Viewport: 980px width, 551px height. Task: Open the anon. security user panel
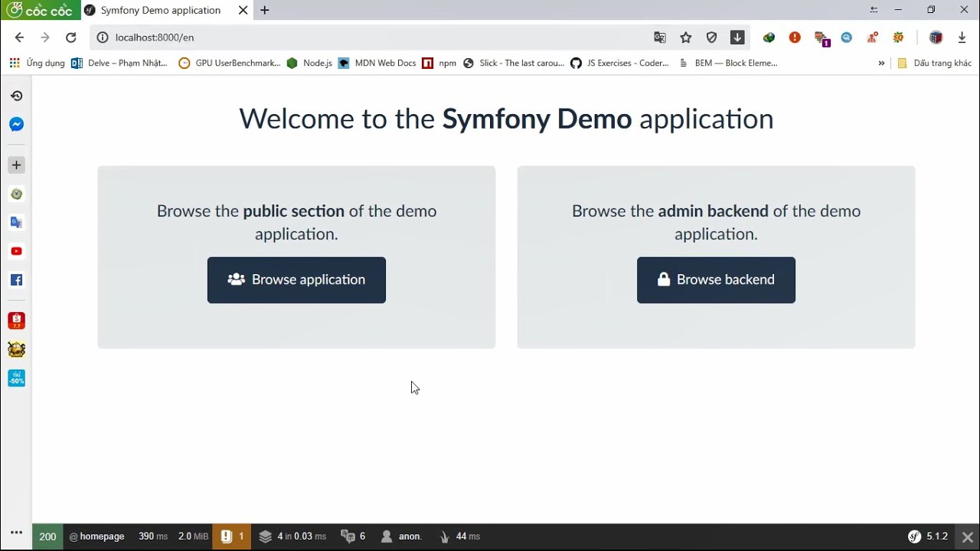(402, 536)
